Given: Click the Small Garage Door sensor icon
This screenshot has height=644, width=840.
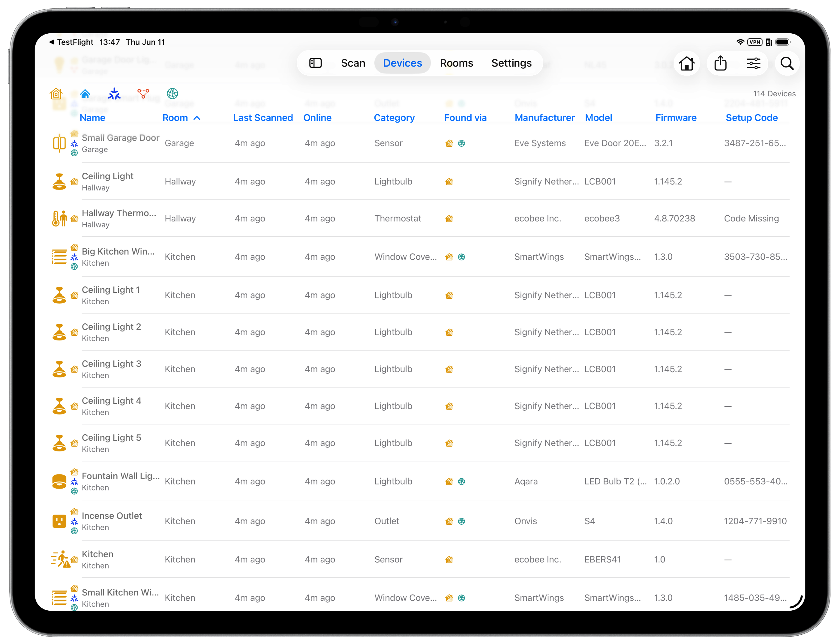Looking at the screenshot, I should coord(59,143).
